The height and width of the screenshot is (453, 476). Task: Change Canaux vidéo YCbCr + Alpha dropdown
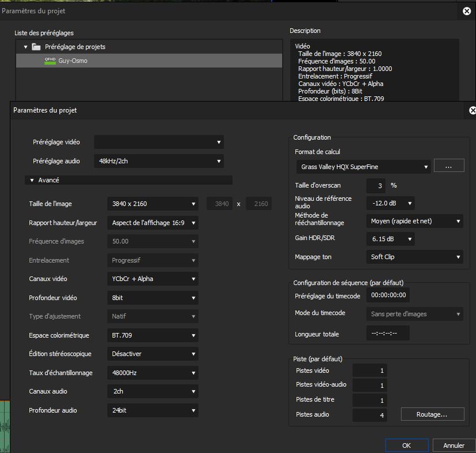click(152, 279)
